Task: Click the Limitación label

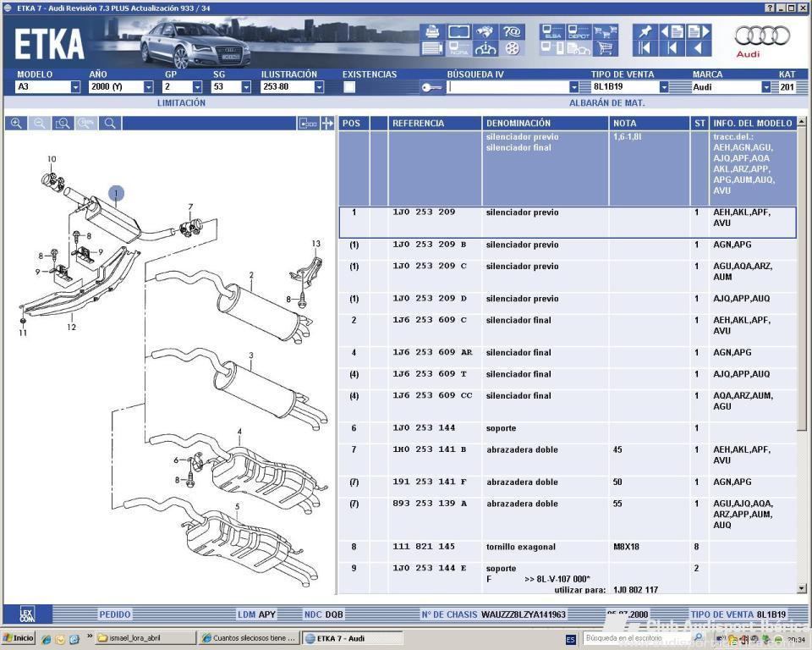Action: pyautogui.click(x=181, y=102)
